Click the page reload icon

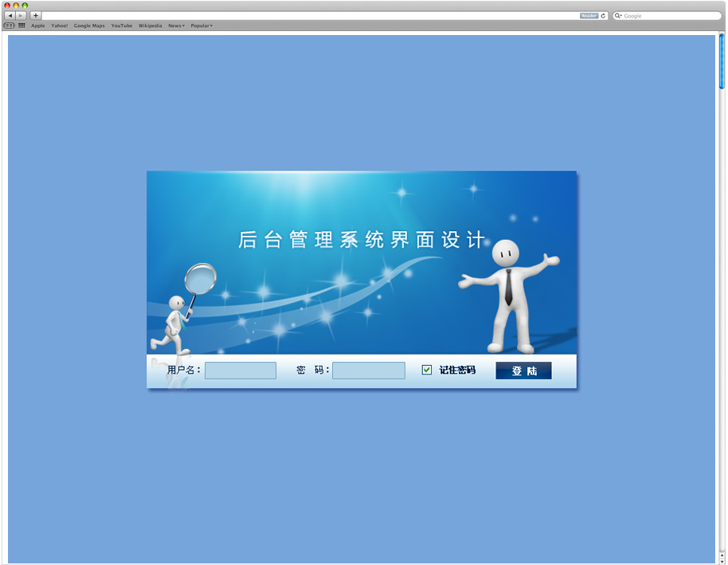point(604,16)
